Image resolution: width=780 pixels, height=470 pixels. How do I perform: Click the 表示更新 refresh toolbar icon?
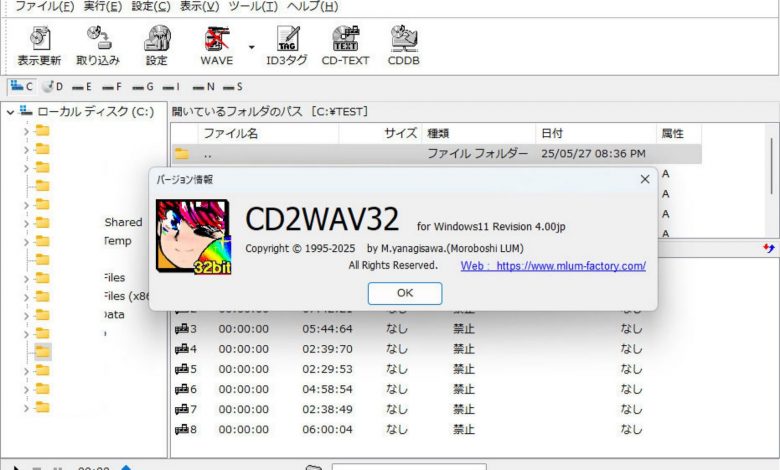(x=39, y=39)
